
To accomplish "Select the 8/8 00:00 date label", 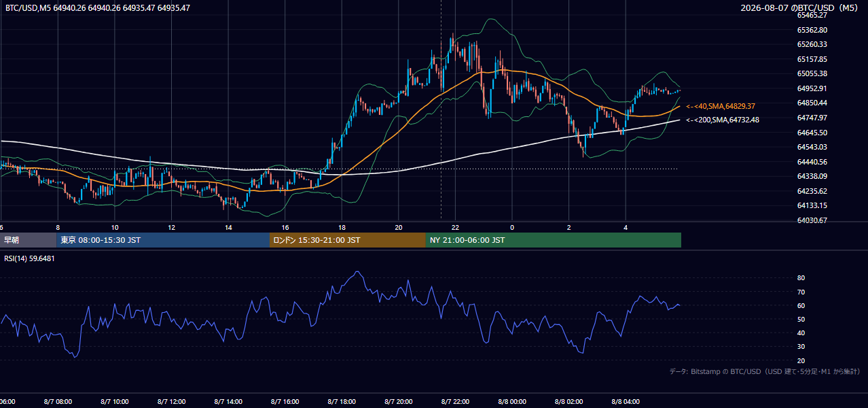I will 512,402.
